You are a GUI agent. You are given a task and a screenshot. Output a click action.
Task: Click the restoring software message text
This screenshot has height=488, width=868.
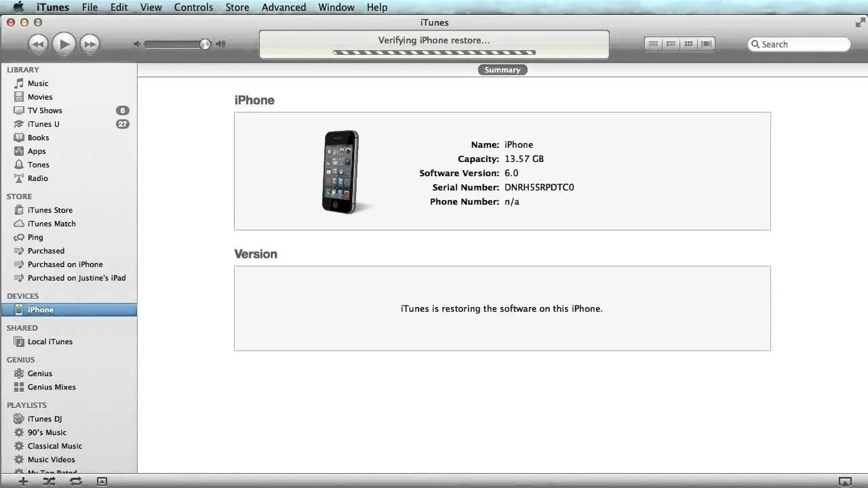502,308
